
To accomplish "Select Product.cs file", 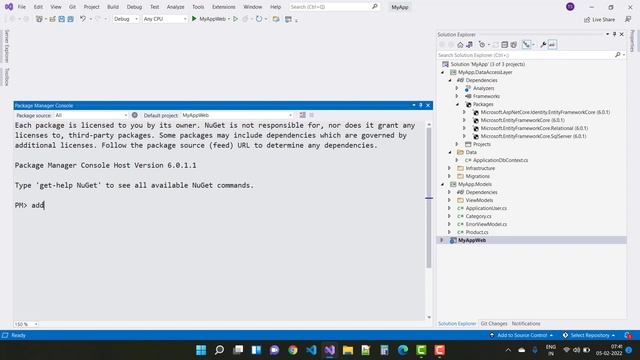I will [477, 232].
